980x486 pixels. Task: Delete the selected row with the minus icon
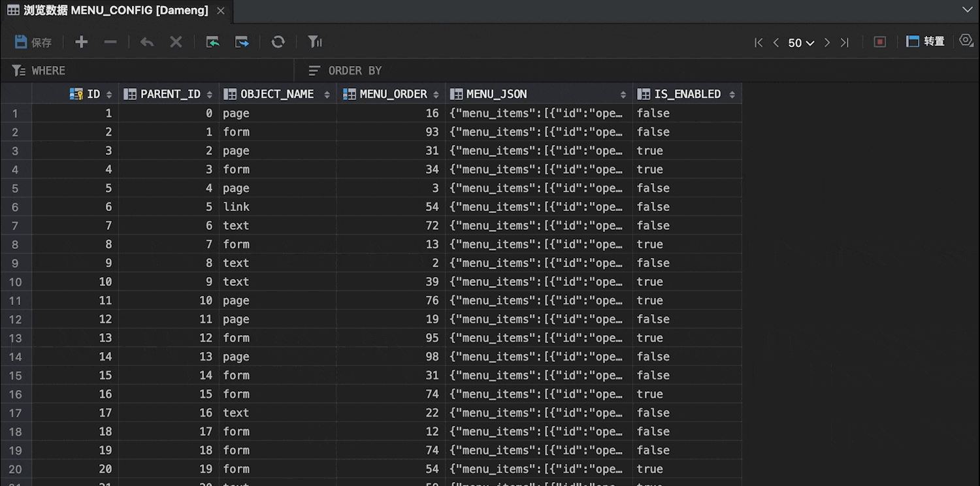pos(110,42)
